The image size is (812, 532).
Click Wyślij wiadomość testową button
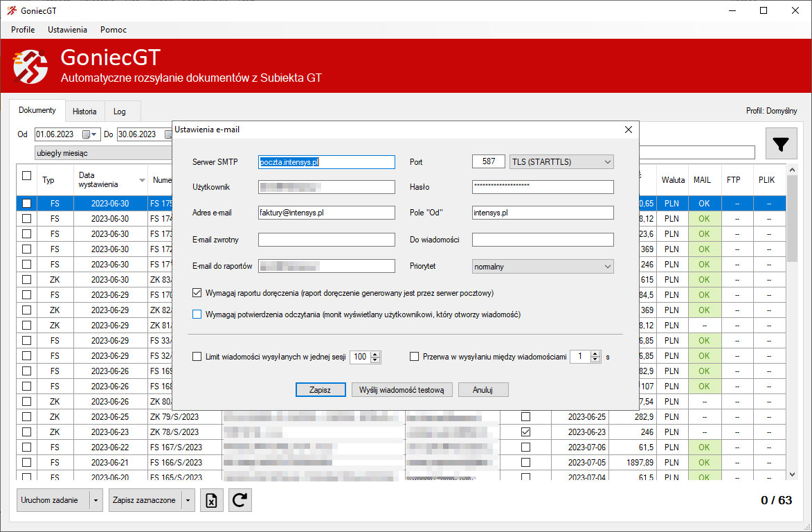[x=402, y=389]
